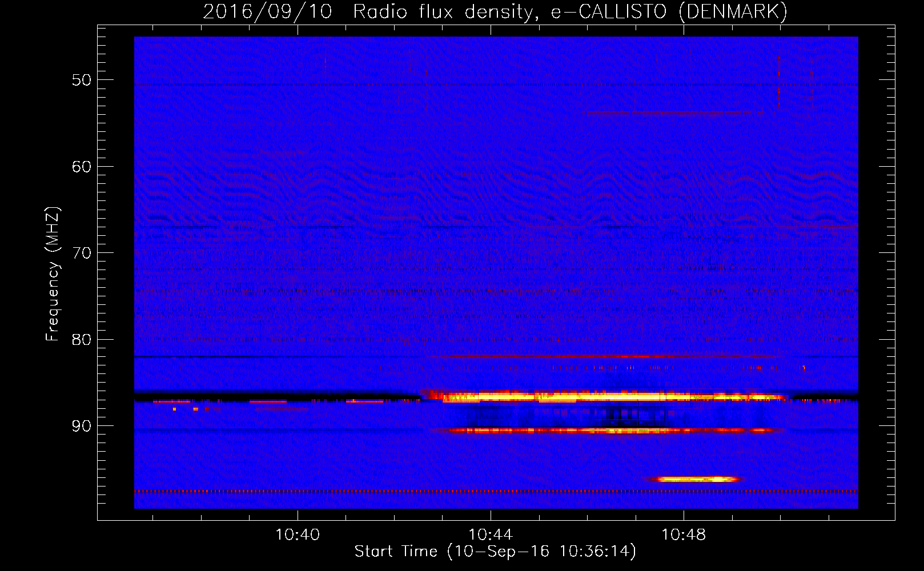
Task: Click the '10:40' time tick label
Action: (298, 535)
